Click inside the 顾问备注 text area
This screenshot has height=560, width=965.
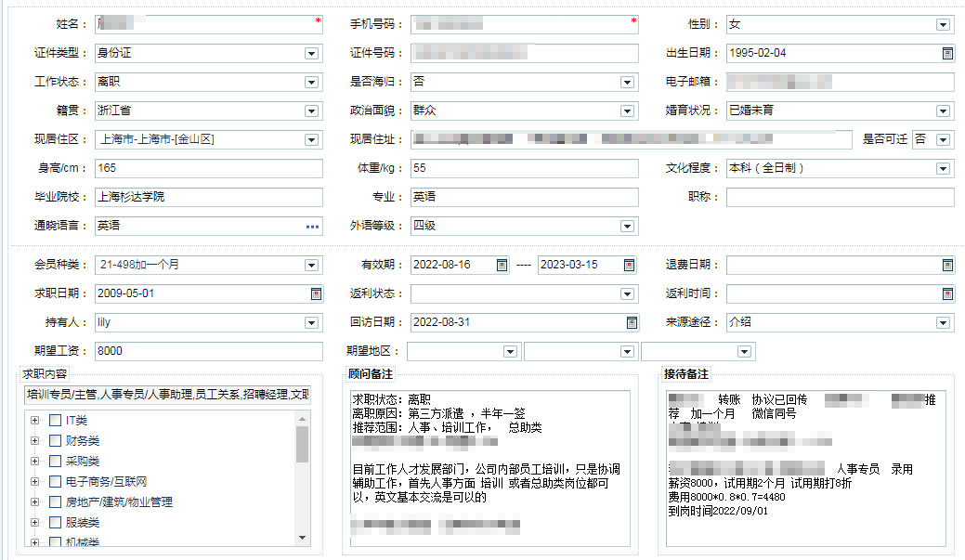click(489, 468)
